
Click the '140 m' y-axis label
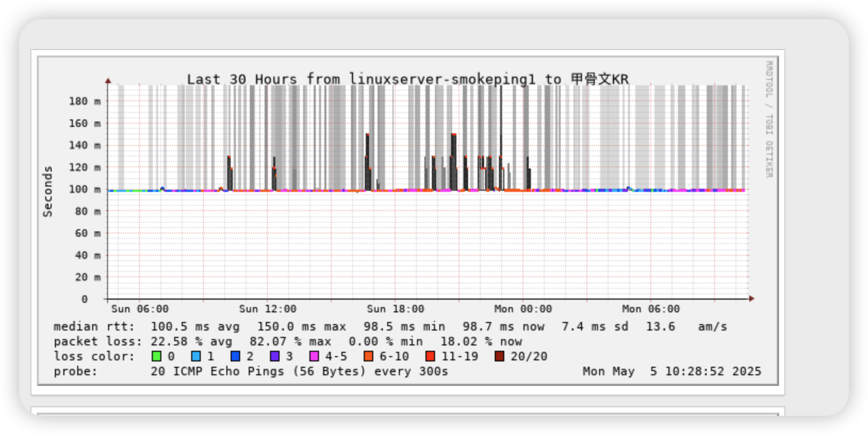[85, 145]
